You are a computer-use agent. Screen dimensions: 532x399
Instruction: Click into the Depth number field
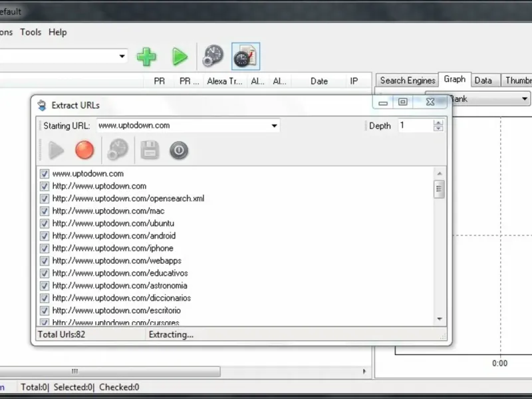pos(416,126)
